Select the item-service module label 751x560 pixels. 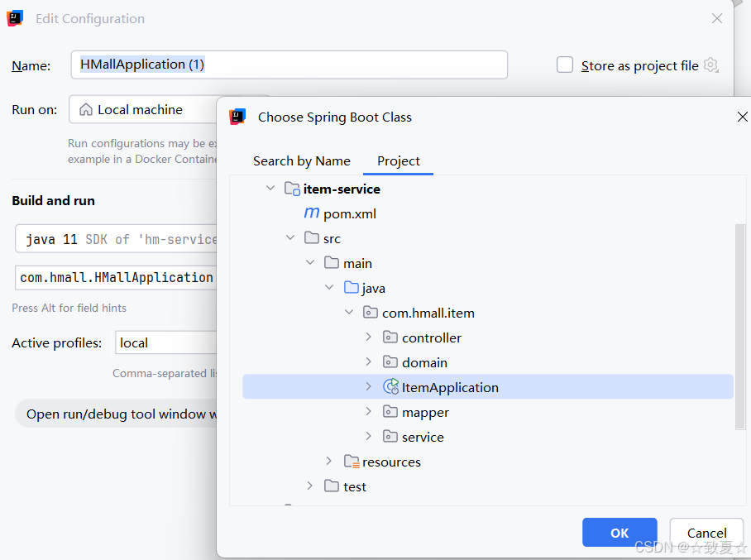pos(342,189)
